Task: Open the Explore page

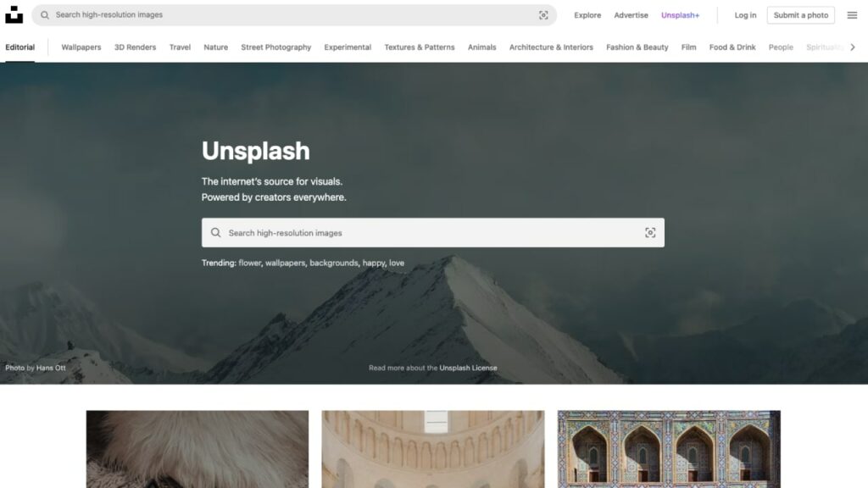Action: (587, 14)
